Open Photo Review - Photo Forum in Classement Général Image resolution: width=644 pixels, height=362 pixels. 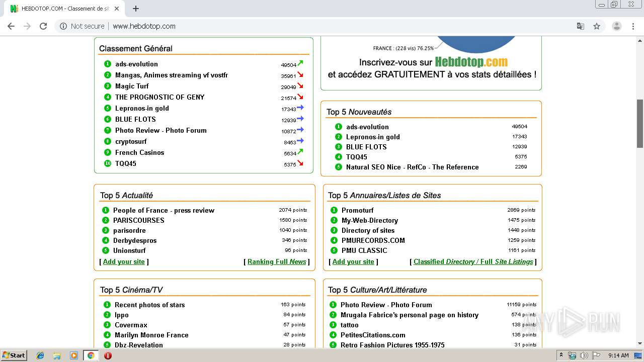click(x=161, y=130)
